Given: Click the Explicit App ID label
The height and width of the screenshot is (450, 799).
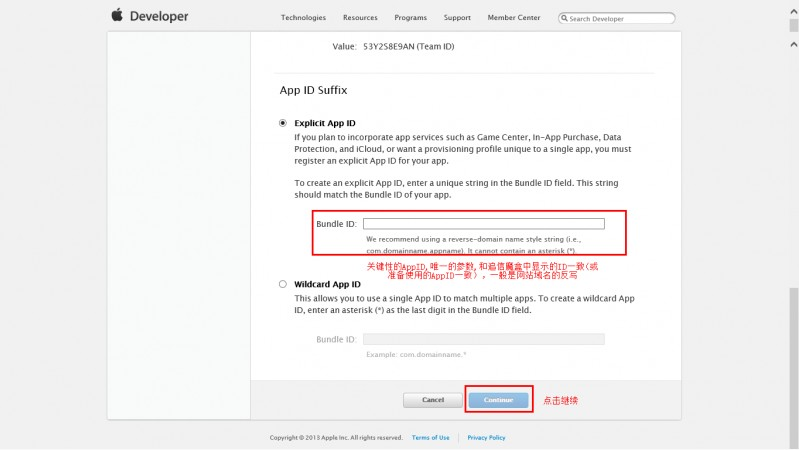Looking at the screenshot, I should click(x=325, y=123).
